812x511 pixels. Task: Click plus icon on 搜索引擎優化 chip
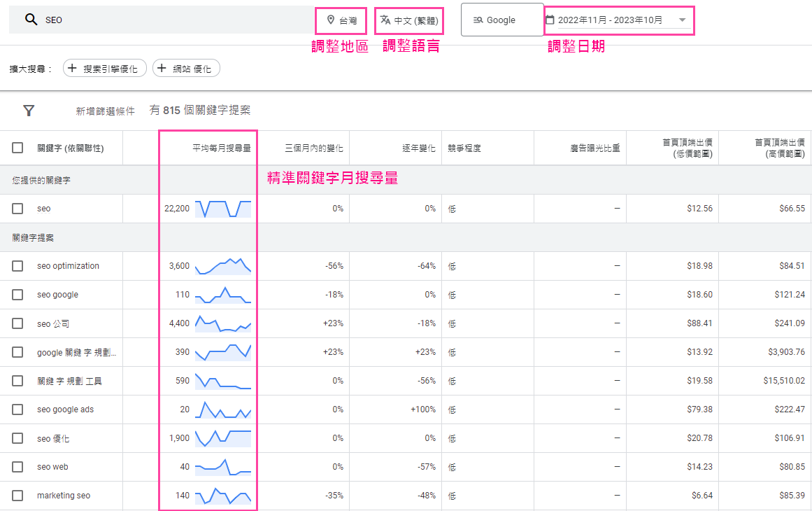tap(72, 68)
